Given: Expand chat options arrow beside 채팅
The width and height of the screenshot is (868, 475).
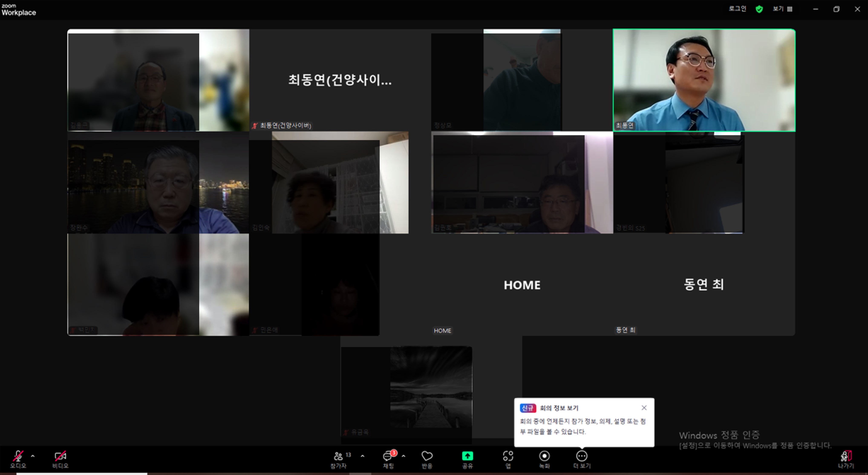Looking at the screenshot, I should click(x=404, y=456).
